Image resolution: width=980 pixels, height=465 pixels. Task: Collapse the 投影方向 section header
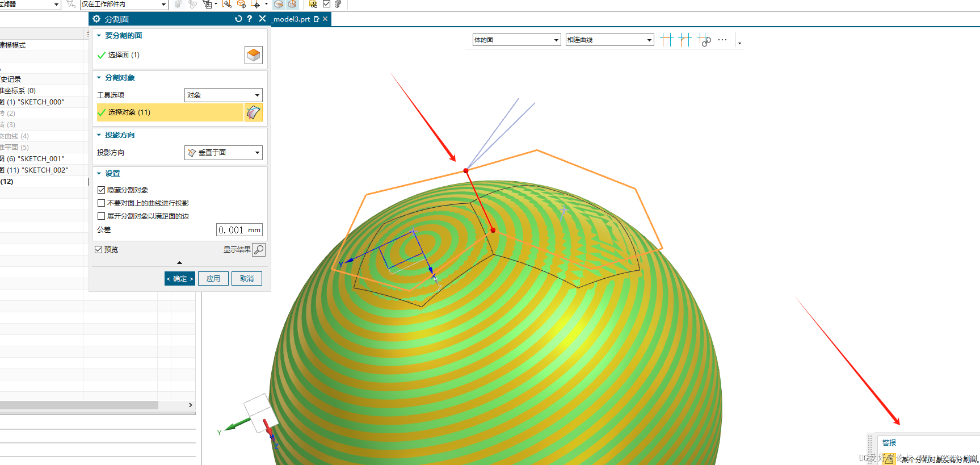pos(99,135)
